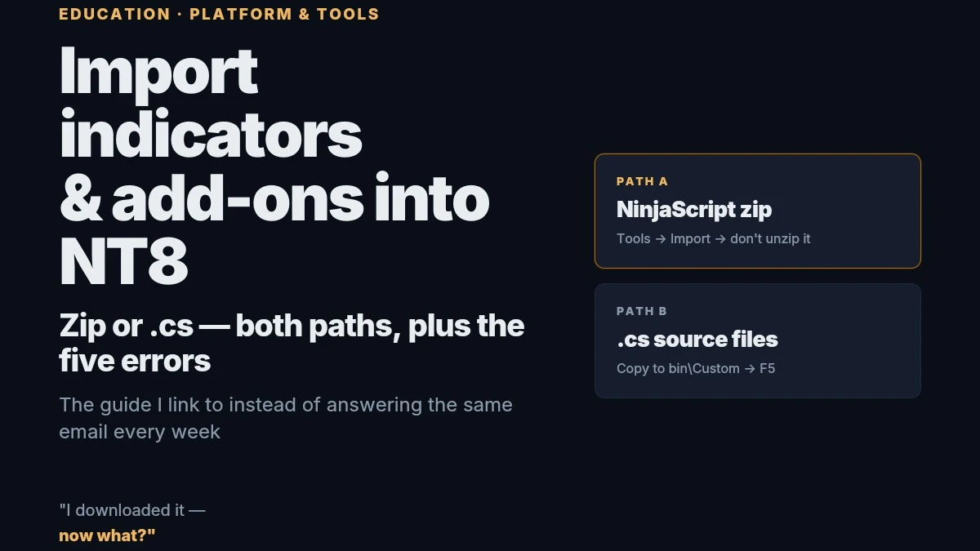Click the 'Zip or .cs — both paths' subtitle
Screen dimensions: 980x551
pyautogui.click(x=292, y=343)
